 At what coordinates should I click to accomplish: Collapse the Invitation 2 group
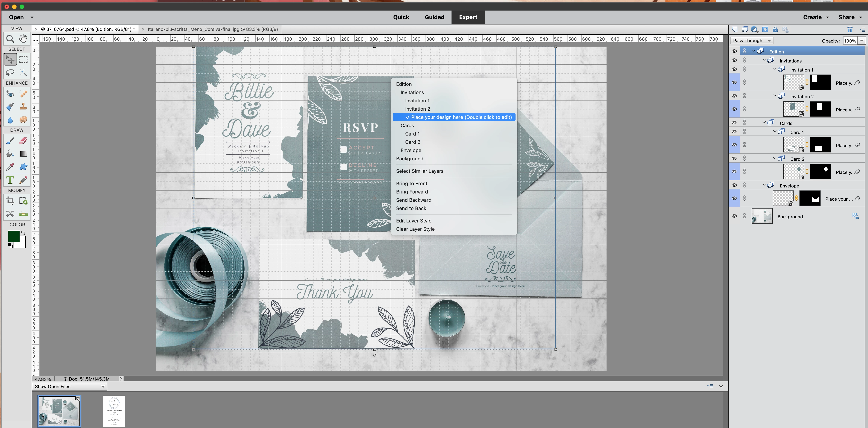coord(775,96)
